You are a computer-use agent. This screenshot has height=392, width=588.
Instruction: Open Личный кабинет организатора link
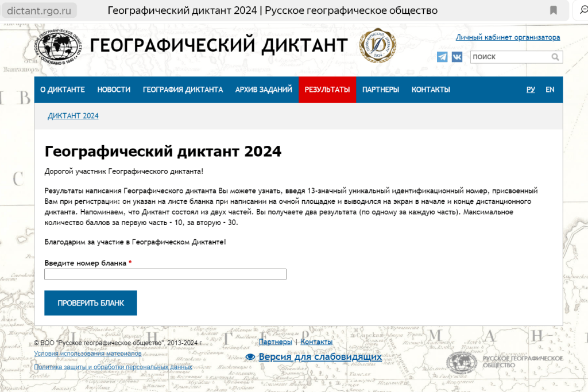508,37
